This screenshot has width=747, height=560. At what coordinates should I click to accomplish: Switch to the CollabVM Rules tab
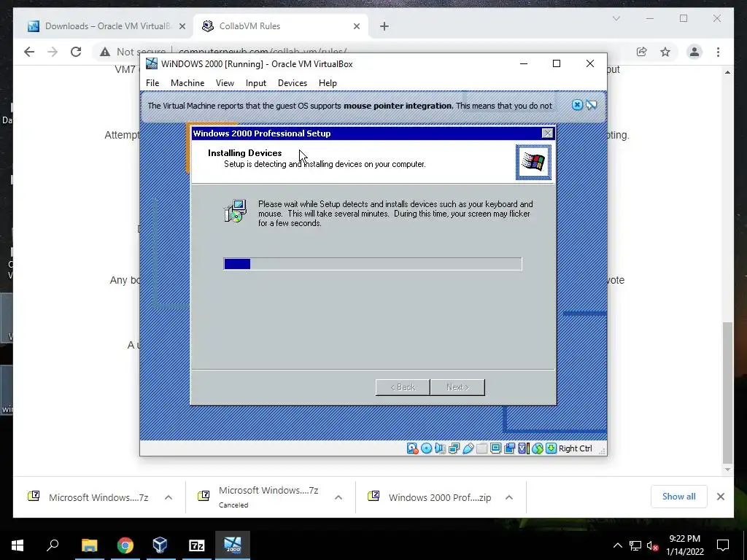point(280,26)
